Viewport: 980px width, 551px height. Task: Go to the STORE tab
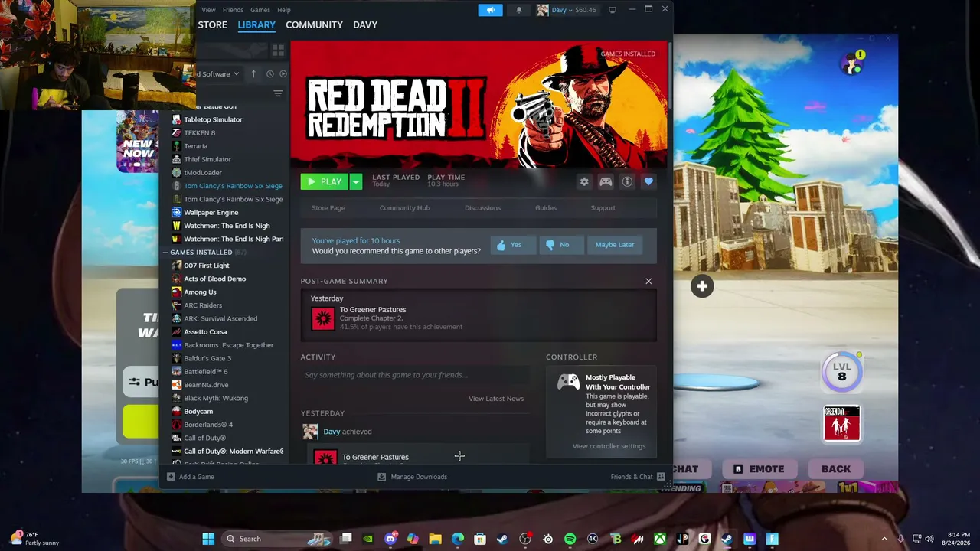click(213, 24)
